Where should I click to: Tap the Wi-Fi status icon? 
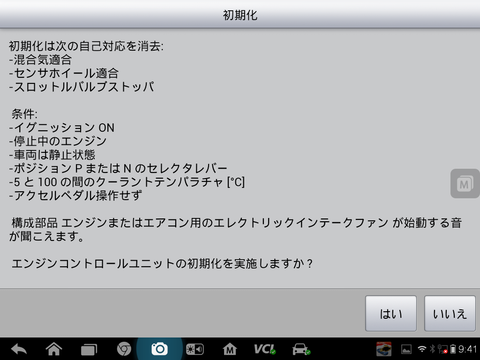pyautogui.click(x=422, y=349)
